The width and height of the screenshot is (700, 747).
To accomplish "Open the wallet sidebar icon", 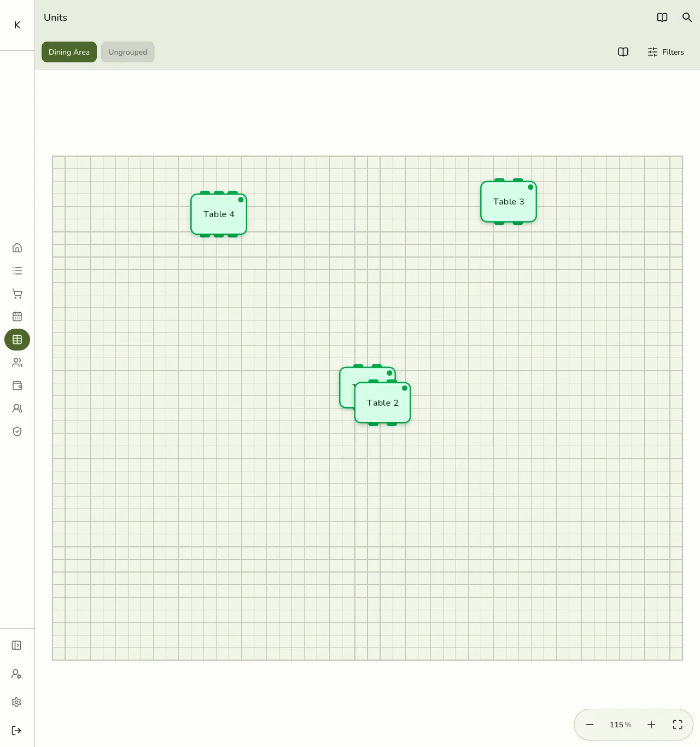I will (17, 386).
